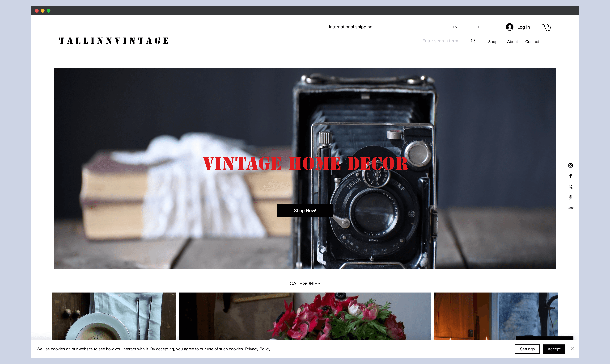Click the Pinterest icon in sidebar

(570, 197)
